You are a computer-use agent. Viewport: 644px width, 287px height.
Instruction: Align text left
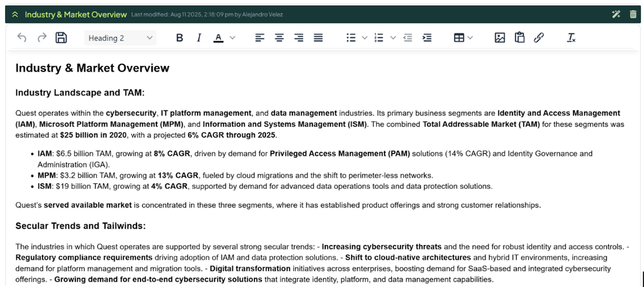point(260,38)
